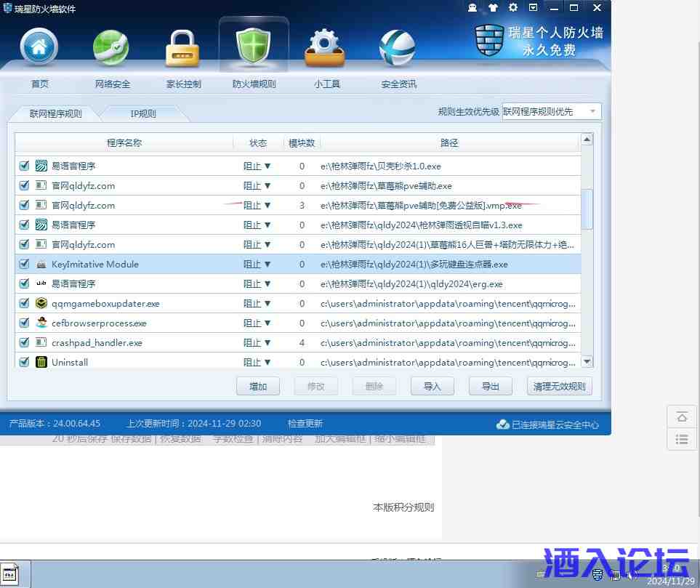700x588 pixels.
Task: Click the scrollbar down arrow
Action: click(x=587, y=361)
